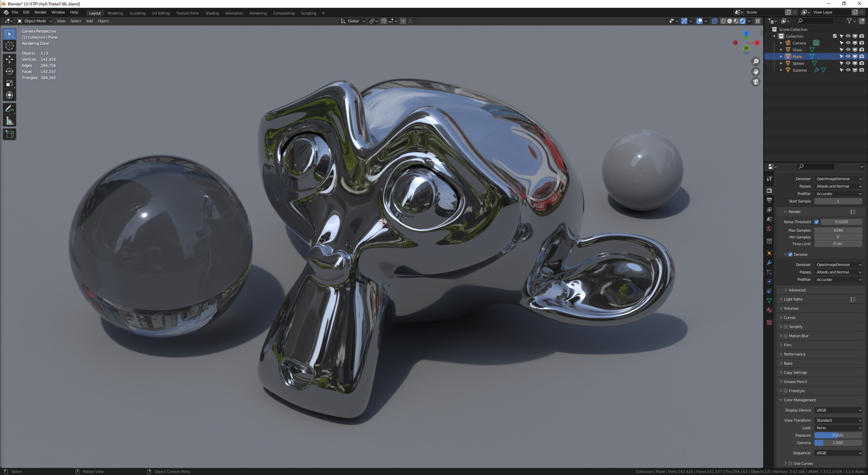This screenshot has width=868, height=475.
Task: Toggle X-ray view in viewport header
Action: click(715, 21)
